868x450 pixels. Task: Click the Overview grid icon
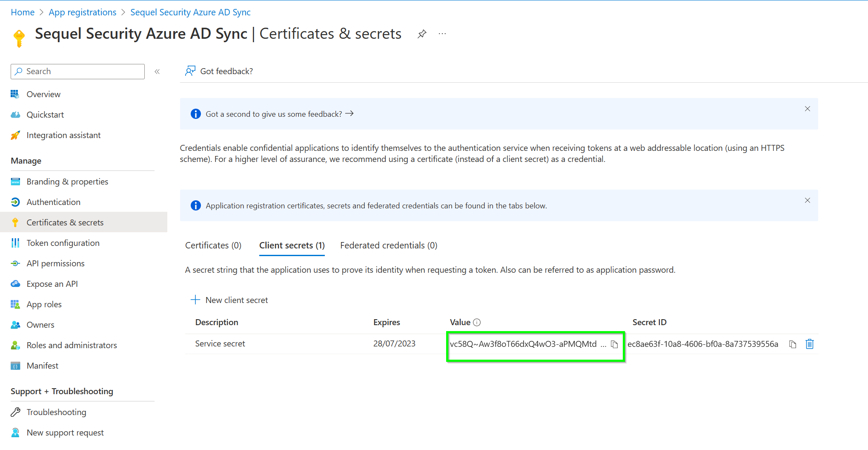(x=15, y=94)
